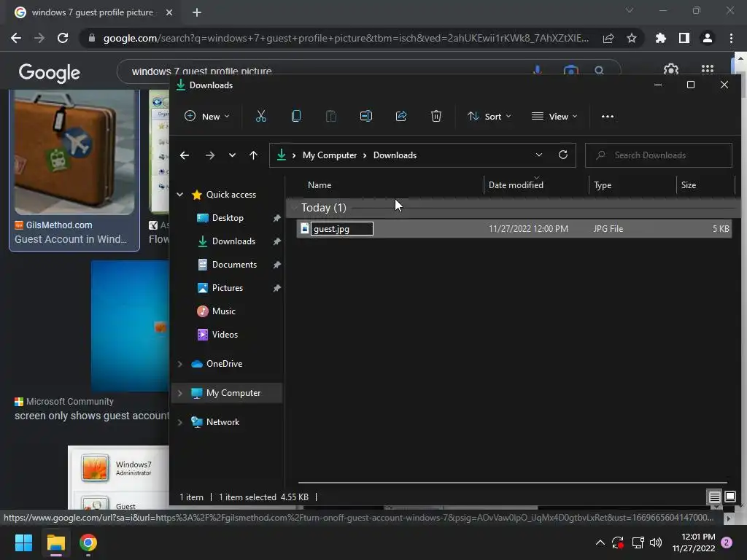This screenshot has width=747, height=560.
Task: Click Chrome back arrow button
Action: 16,38
